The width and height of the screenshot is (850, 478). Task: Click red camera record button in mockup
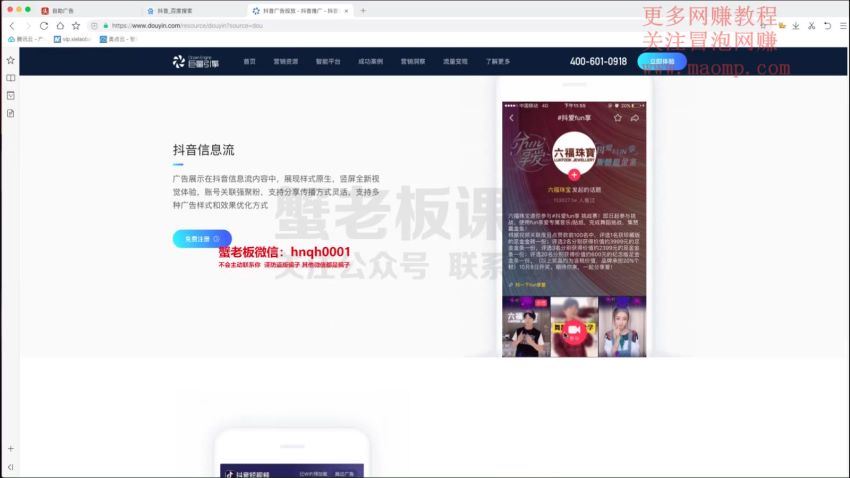point(574,330)
